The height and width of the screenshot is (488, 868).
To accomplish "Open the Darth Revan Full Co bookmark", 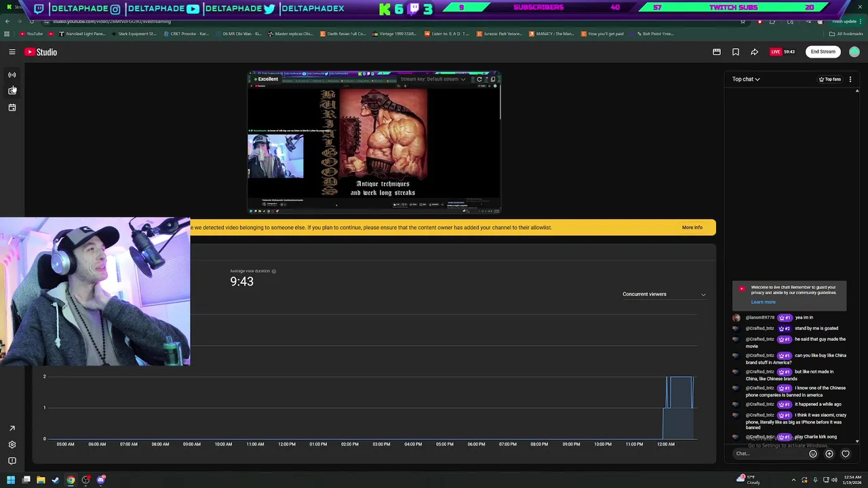I will click(343, 34).
